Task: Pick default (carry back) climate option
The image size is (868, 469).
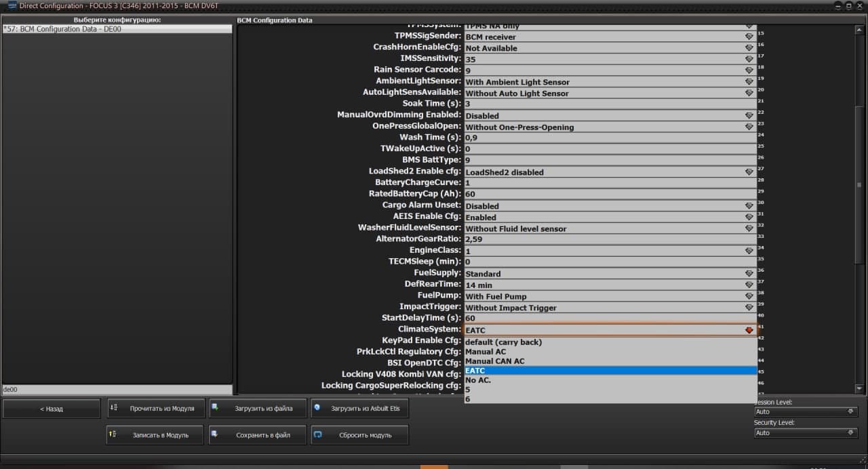Action: [x=503, y=342]
